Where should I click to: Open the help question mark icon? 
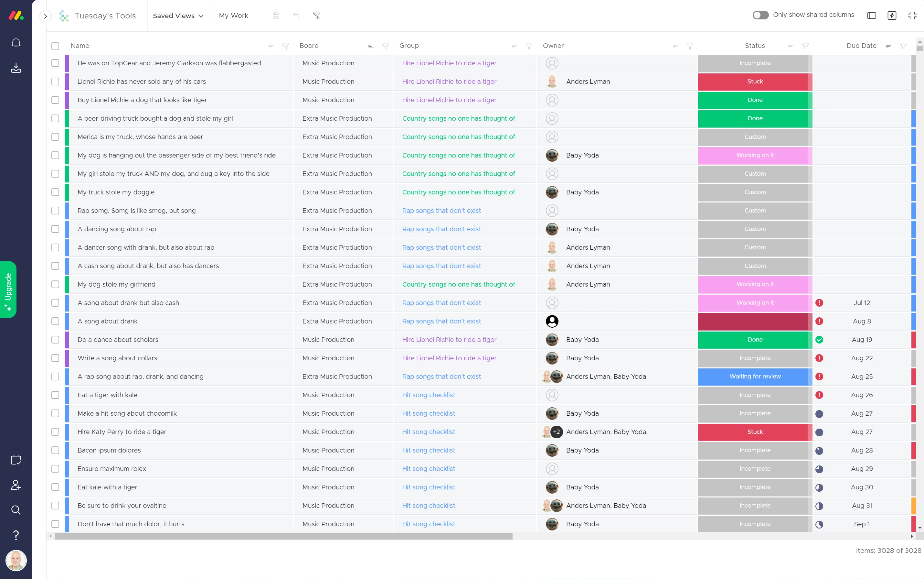pos(16,535)
